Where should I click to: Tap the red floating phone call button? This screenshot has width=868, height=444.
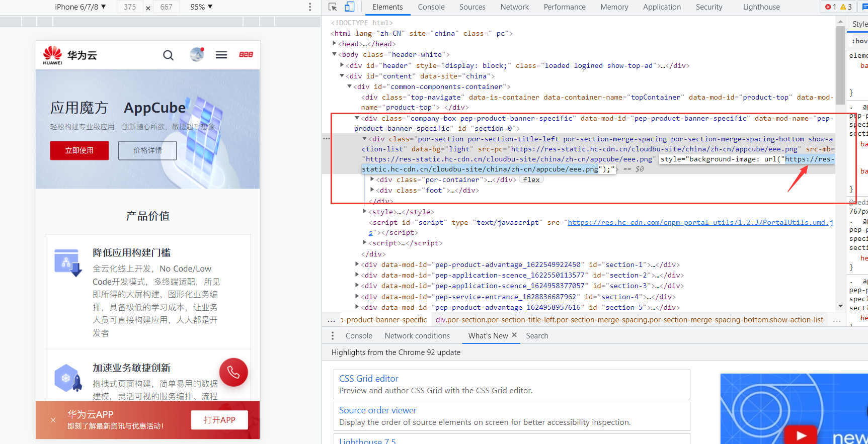pyautogui.click(x=233, y=372)
